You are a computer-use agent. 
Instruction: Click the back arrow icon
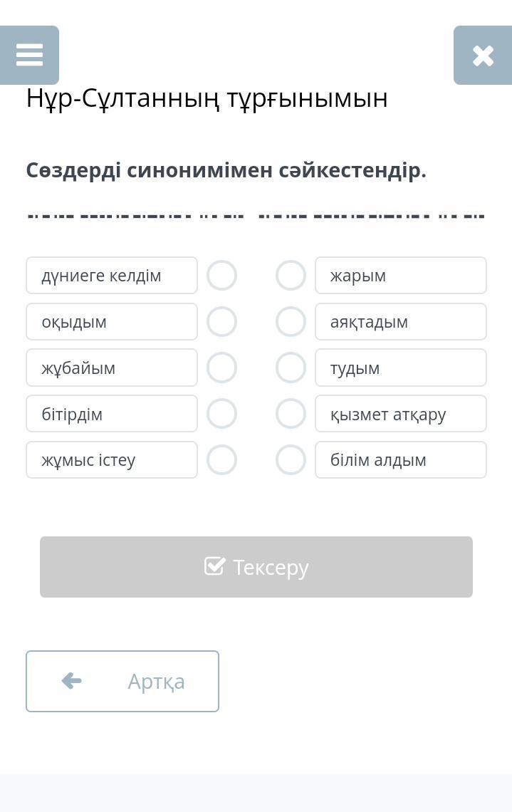71,681
